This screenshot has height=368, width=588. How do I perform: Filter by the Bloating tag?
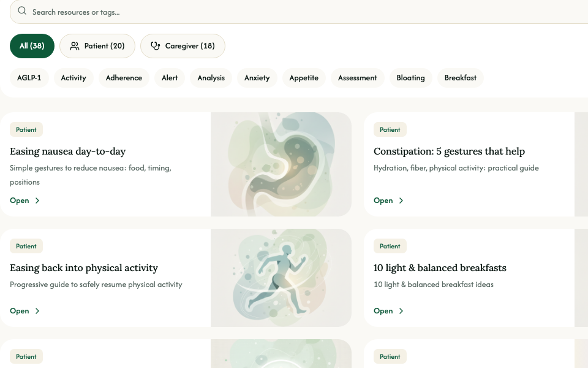[410, 78]
